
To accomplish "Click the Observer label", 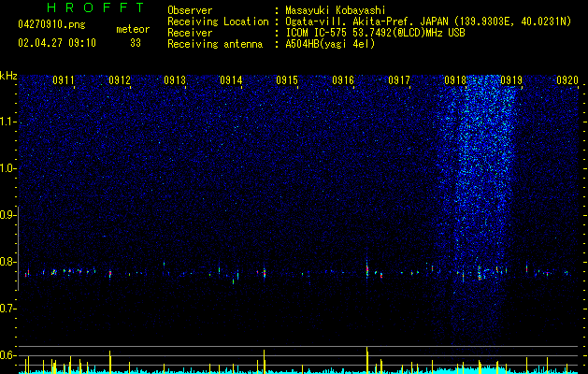I will [x=190, y=10].
